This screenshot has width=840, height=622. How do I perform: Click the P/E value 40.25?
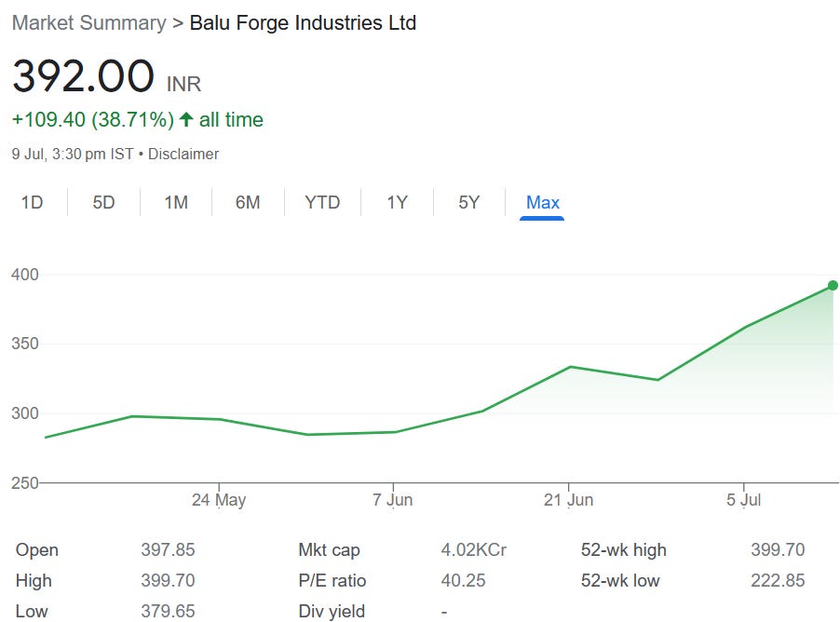coord(464,580)
